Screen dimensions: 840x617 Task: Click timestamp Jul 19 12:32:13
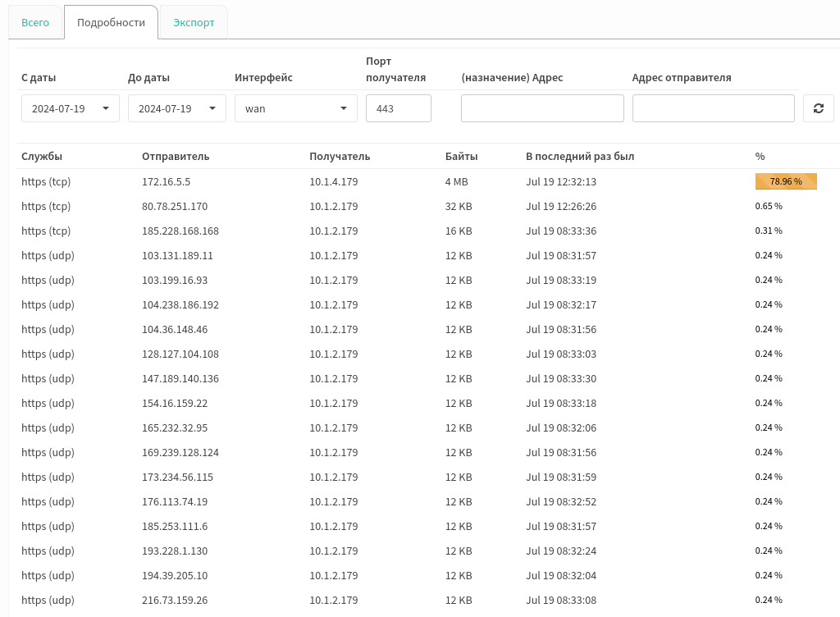(x=561, y=181)
